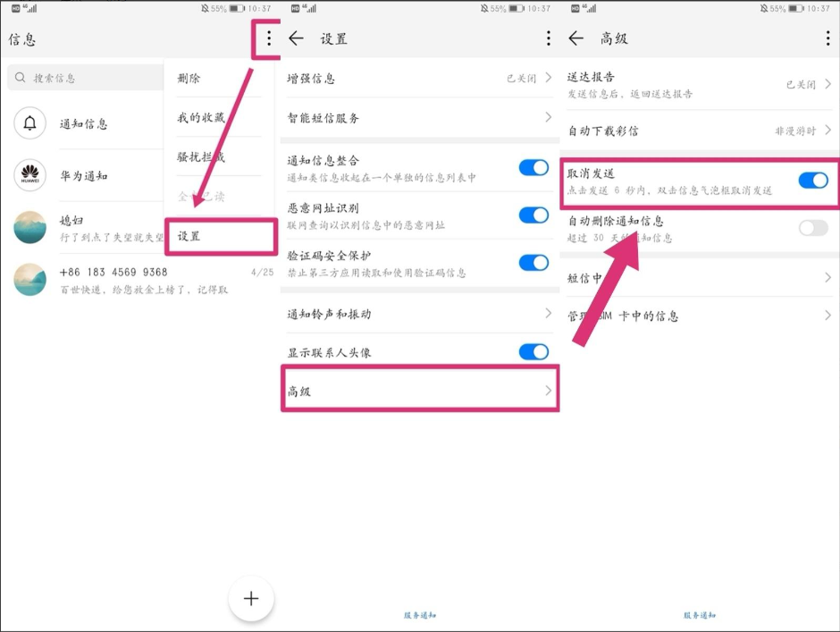Click 已关闭 value next to 增强信息
840x632 pixels.
521,79
